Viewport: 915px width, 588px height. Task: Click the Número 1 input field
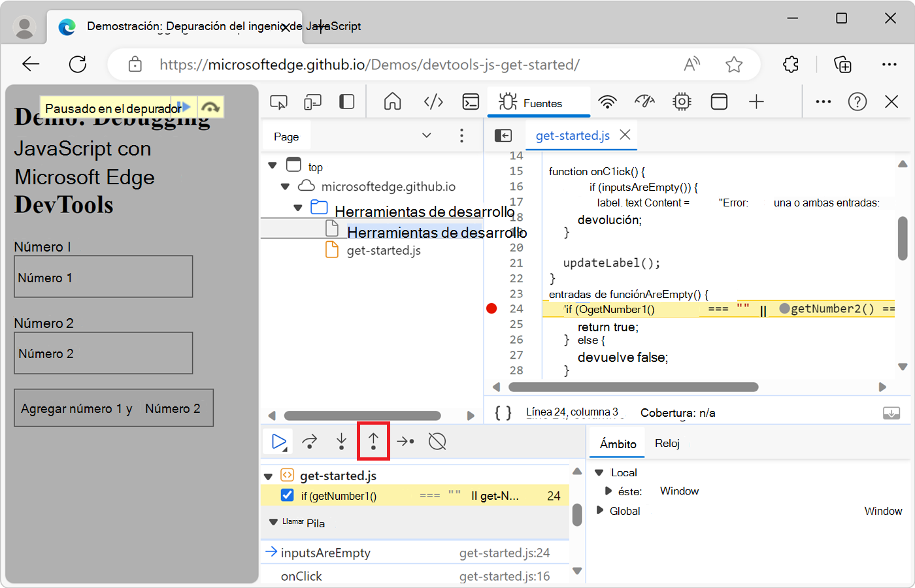pyautogui.click(x=103, y=277)
